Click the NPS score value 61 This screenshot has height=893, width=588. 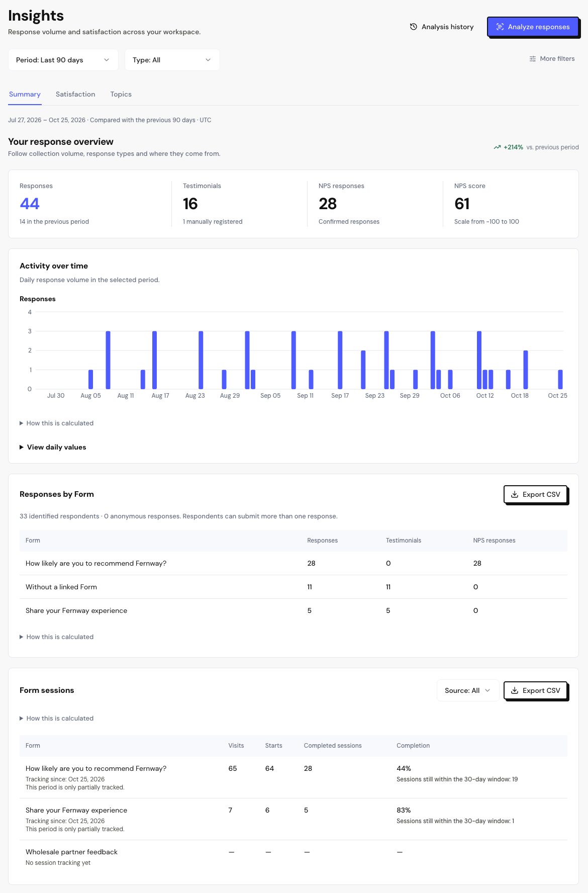(462, 204)
